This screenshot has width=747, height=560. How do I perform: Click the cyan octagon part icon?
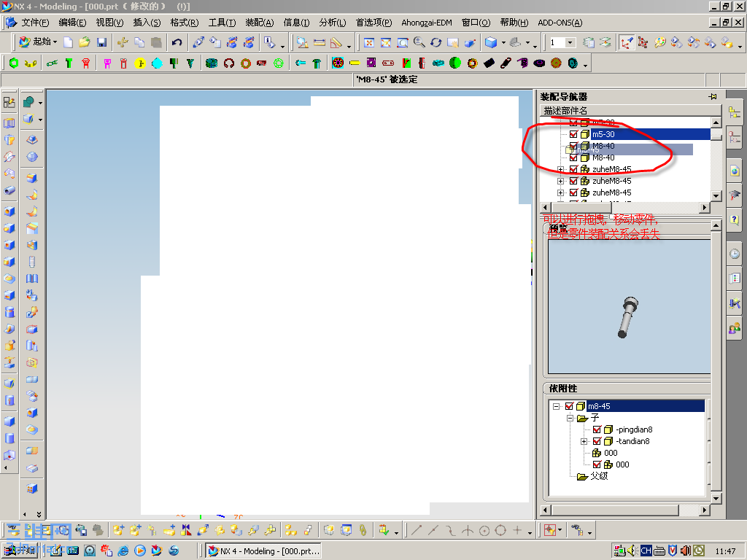[157, 63]
